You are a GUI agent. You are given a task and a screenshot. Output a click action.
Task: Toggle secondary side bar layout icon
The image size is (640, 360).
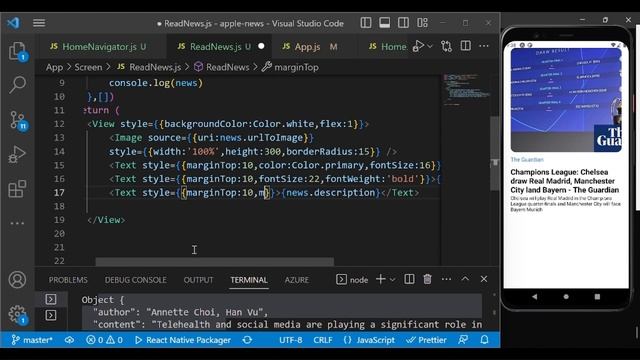(403, 23)
